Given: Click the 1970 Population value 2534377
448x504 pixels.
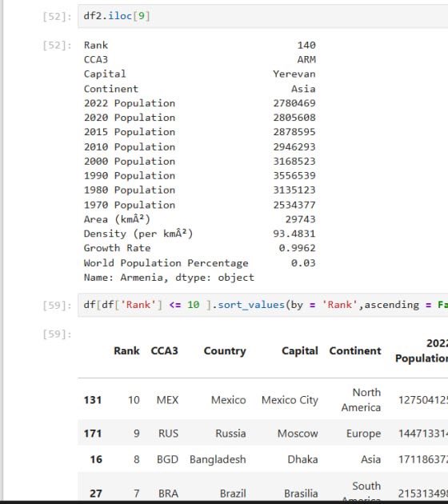Looking at the screenshot, I should 294,205.
